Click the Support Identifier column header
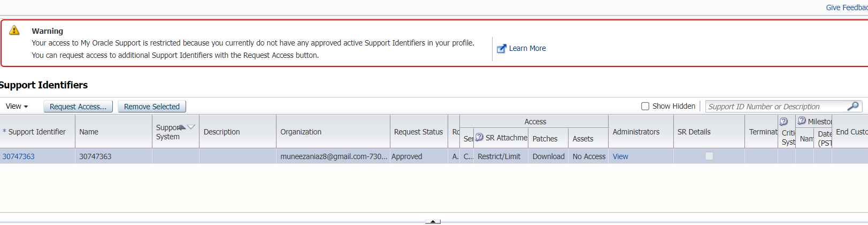Screen dimensions: 868x225 coord(37,132)
